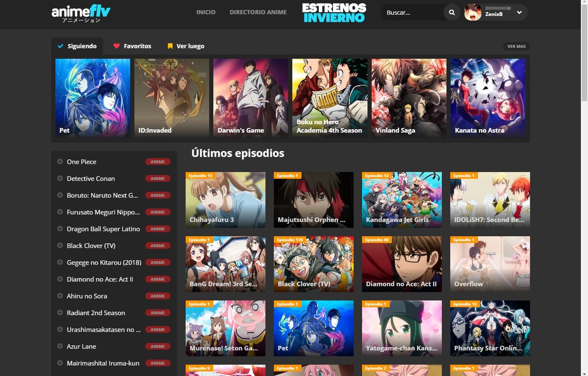The image size is (588, 376).
Task: Open Black Clover (TV) from the sidebar list
Action: 91,245
